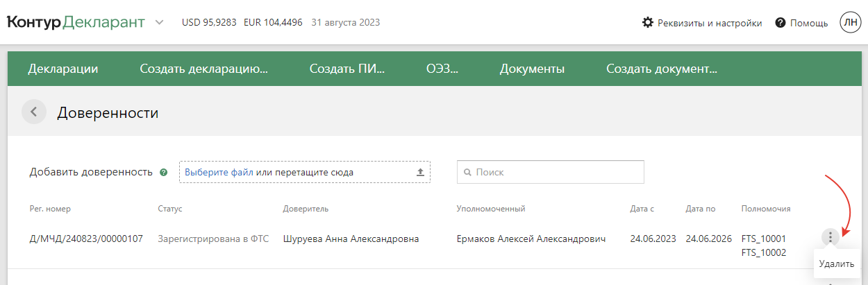Screen dimensions: 868x285
Task: Open the three-dots menu for Шуруева's доверенность
Action: coord(831,237)
